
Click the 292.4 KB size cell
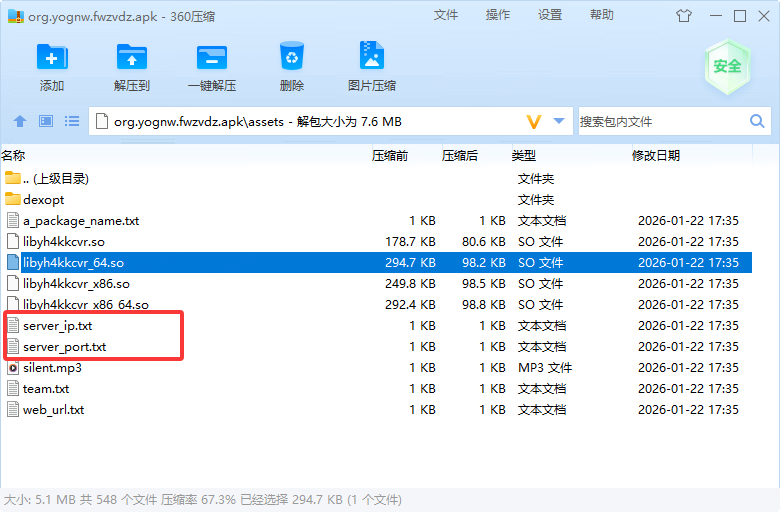410,305
